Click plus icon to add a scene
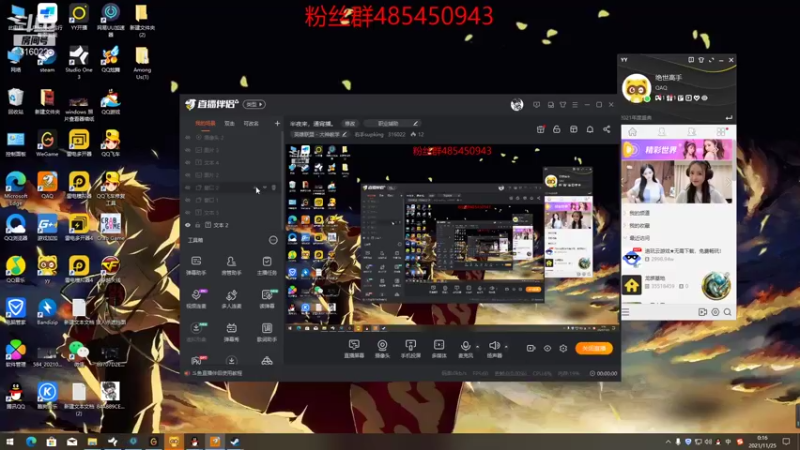Screen dimensions: 800x450 click(277, 123)
